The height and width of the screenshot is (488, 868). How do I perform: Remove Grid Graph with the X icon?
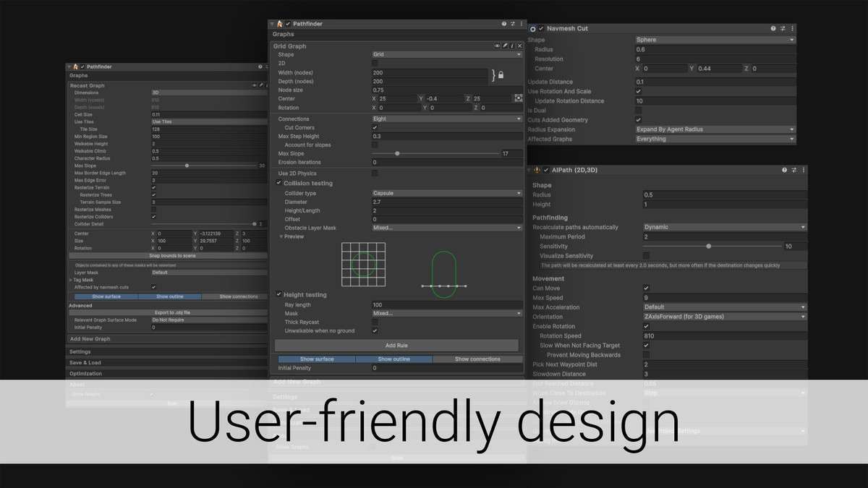pos(519,46)
